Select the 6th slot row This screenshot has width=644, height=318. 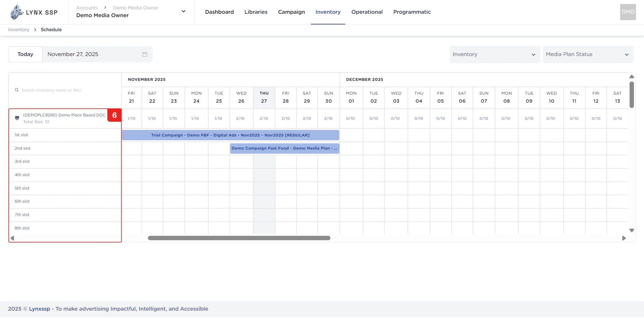65,202
